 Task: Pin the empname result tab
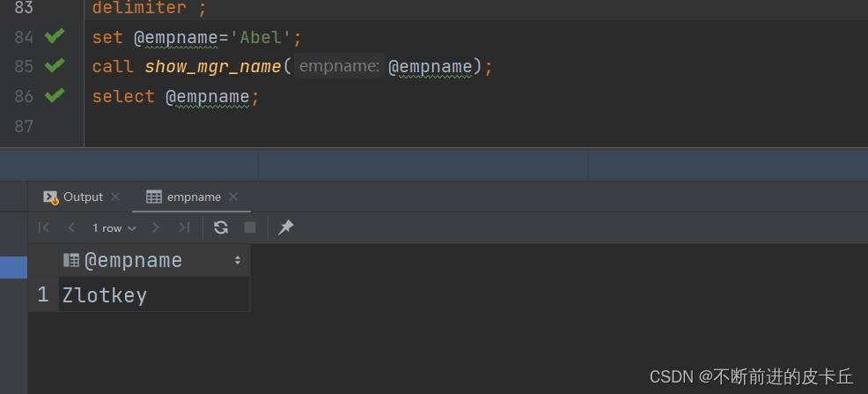point(285,227)
